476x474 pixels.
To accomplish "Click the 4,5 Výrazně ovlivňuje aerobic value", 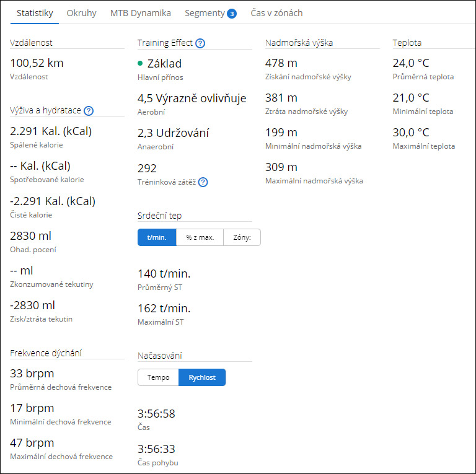I will click(x=192, y=98).
